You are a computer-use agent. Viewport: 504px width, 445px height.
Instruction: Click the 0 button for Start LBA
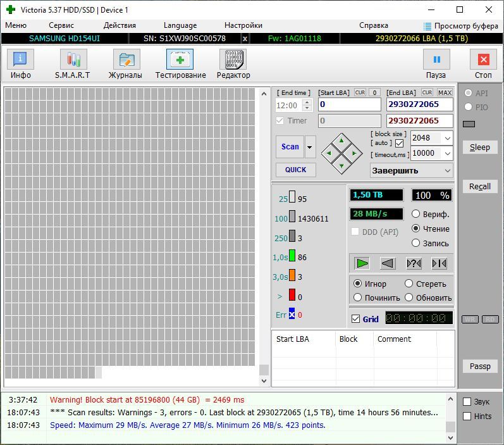point(374,92)
